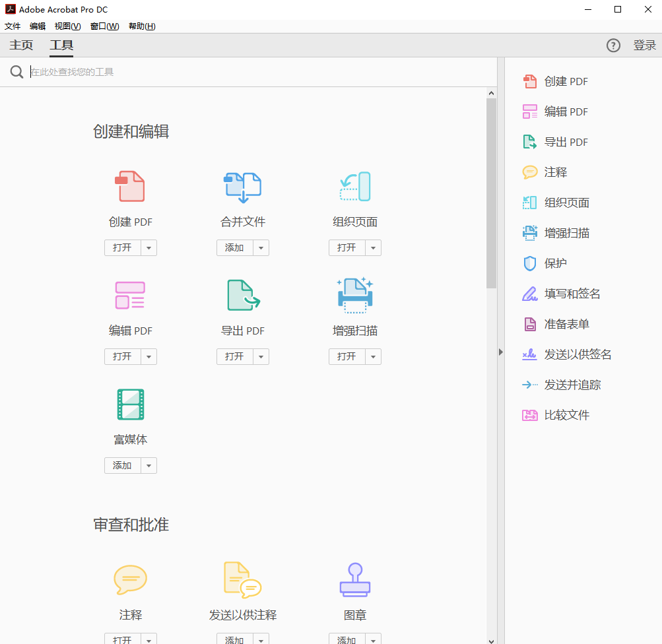Image resolution: width=662 pixels, height=644 pixels.
Task: Open the 文件 menu
Action: point(13,26)
